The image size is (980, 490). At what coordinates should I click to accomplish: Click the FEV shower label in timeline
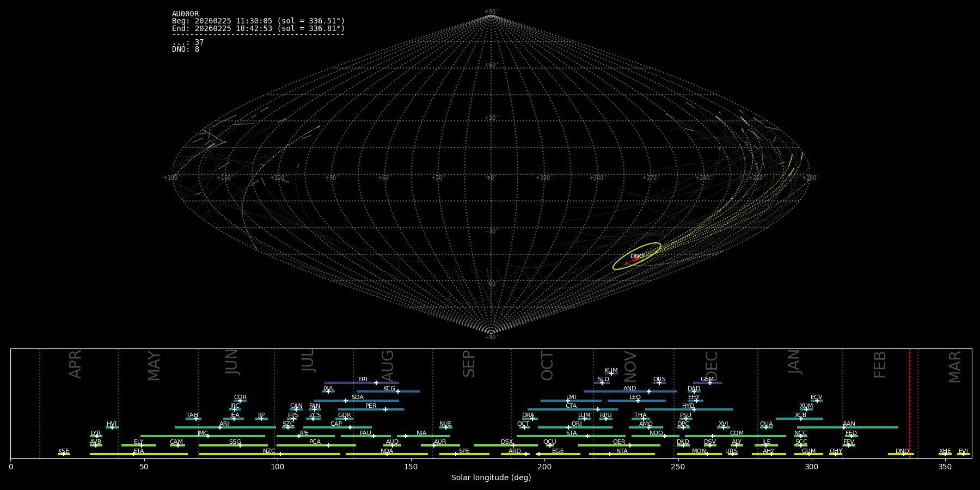click(x=849, y=442)
